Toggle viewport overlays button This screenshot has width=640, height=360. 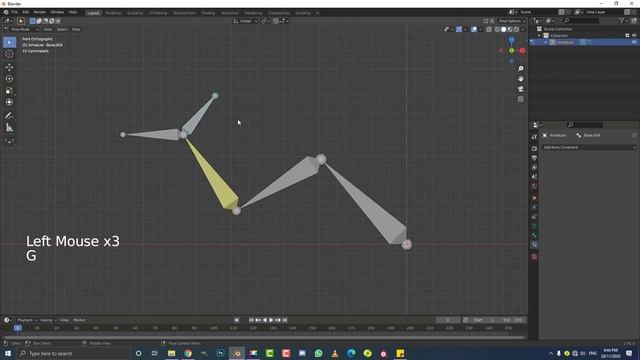tap(474, 29)
